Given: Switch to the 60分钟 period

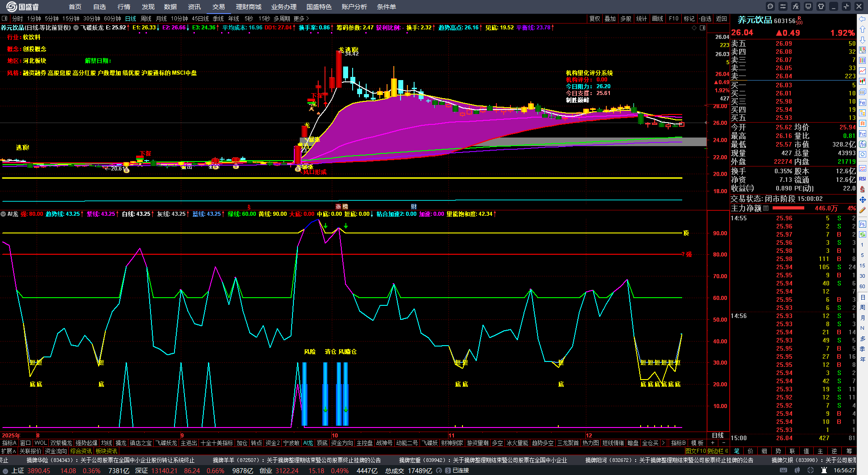Looking at the screenshot, I should pyautogui.click(x=113, y=19).
